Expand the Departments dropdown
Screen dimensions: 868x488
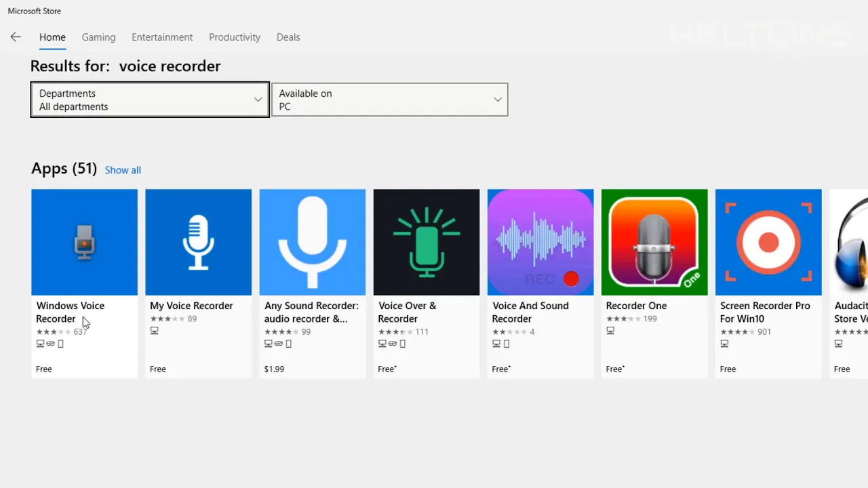[150, 100]
